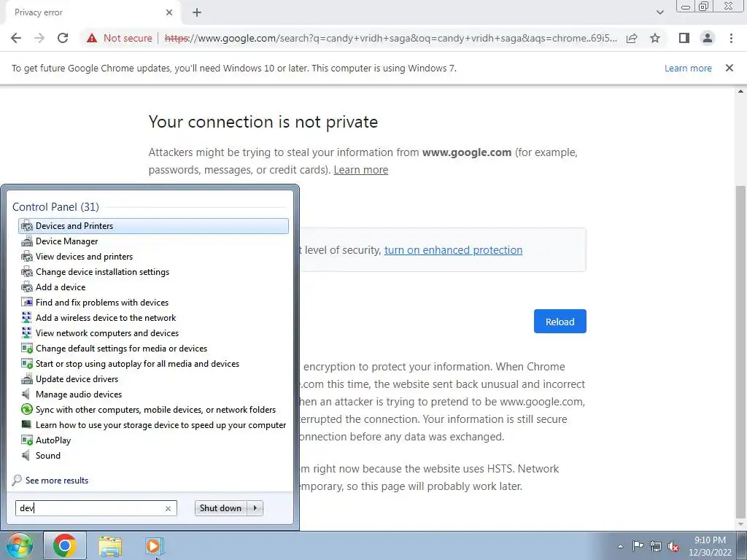Image resolution: width=747 pixels, height=560 pixels.
Task: Click Learn more in the update infobar
Action: (x=687, y=68)
